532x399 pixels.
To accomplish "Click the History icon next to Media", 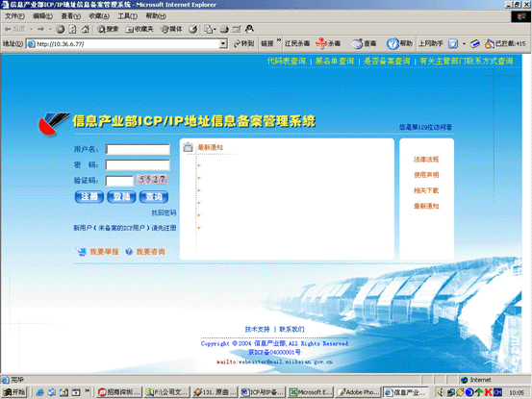I will tap(193, 29).
